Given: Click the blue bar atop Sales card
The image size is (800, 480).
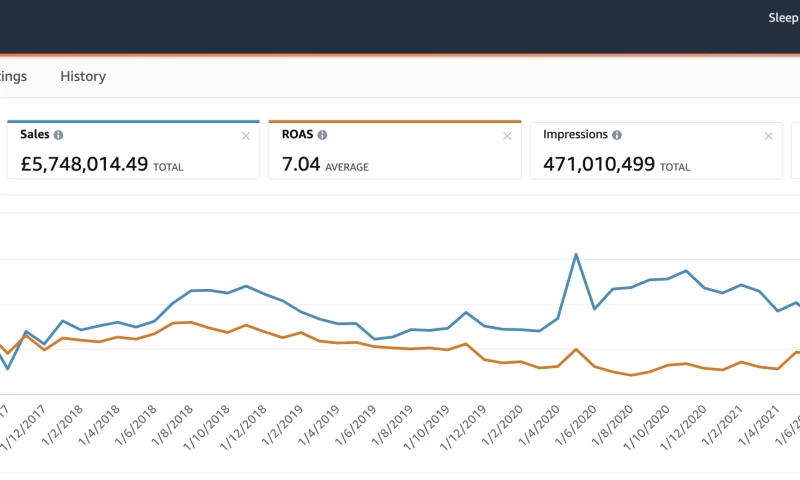Looking at the screenshot, I should tap(133, 122).
